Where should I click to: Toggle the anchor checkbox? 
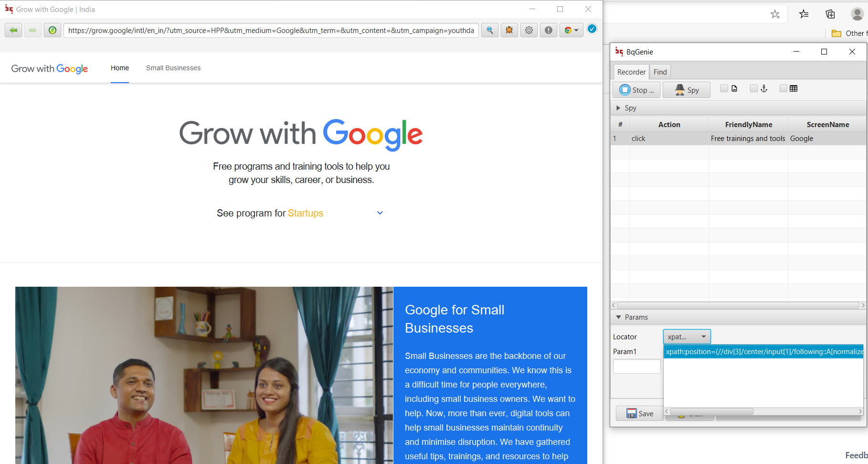[x=754, y=88]
